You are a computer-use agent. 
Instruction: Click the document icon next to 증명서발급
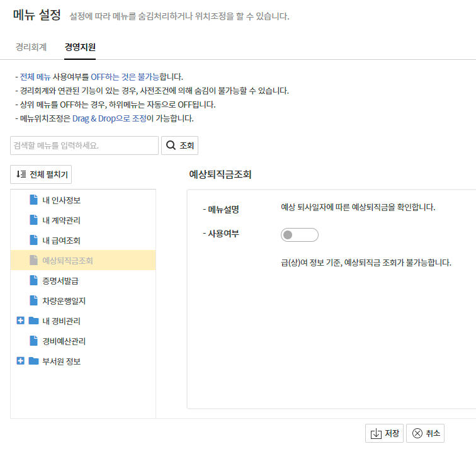click(33, 281)
